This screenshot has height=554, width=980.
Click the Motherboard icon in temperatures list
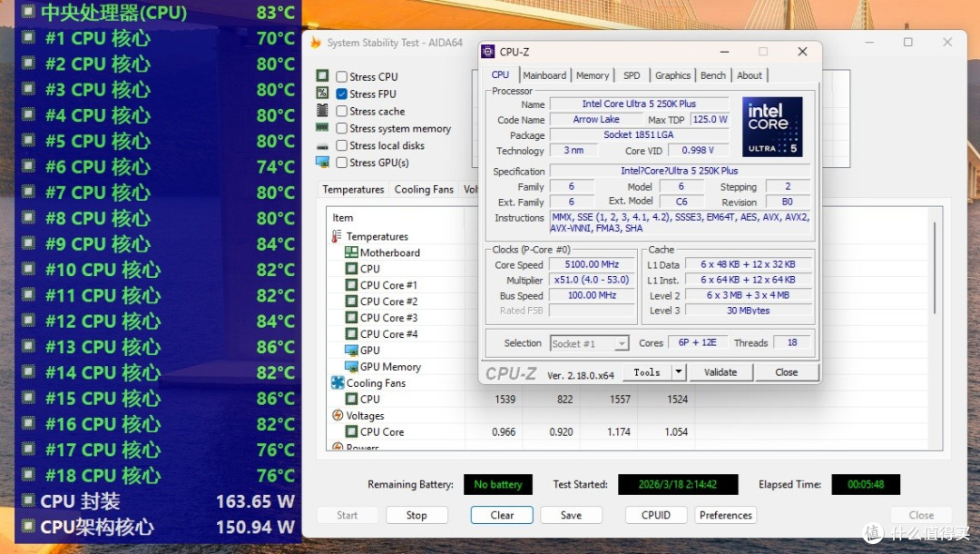(x=351, y=252)
